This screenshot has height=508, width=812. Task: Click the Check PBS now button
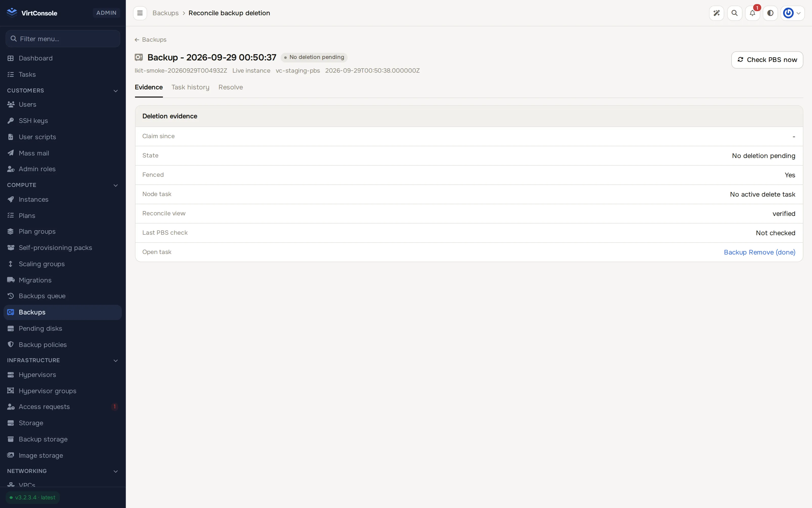(767, 60)
